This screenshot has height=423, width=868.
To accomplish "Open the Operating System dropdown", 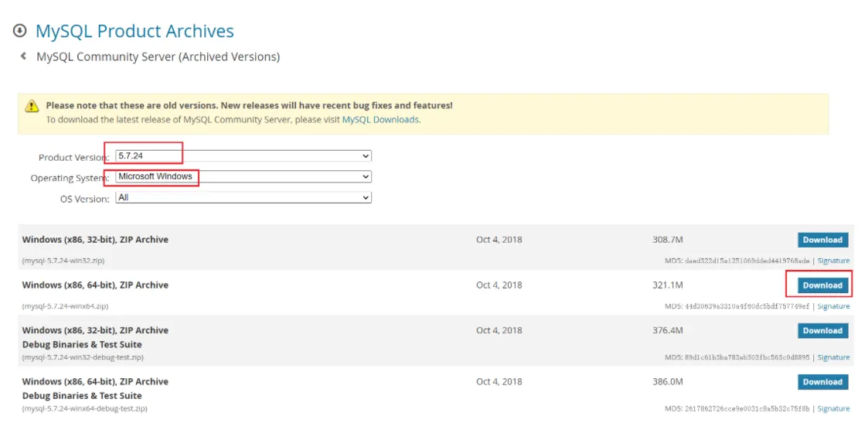I will (243, 177).
